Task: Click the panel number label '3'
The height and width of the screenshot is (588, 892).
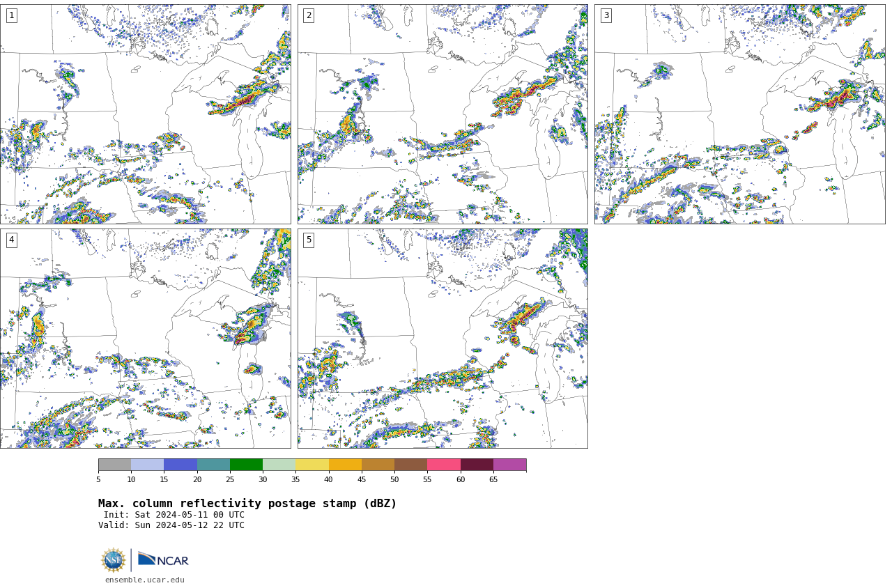Action: click(x=606, y=15)
